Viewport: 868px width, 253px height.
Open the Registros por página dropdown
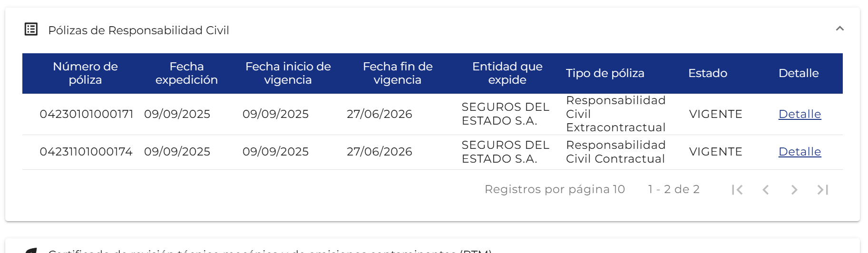pyautogui.click(x=618, y=189)
